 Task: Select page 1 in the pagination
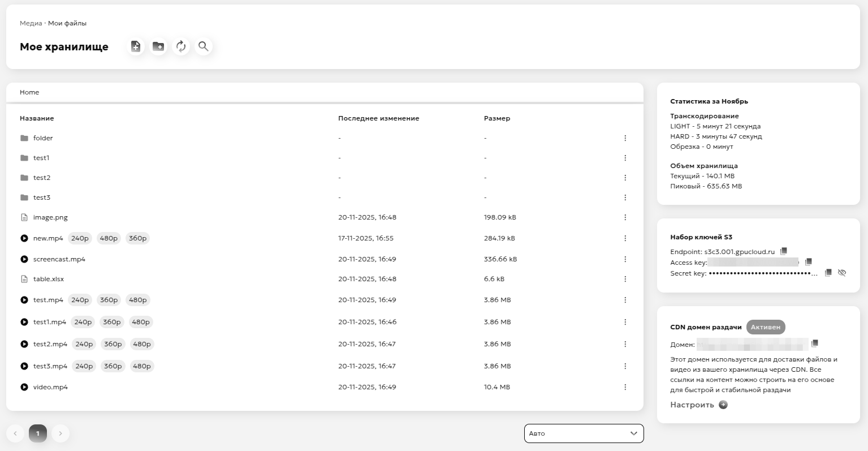click(38, 433)
